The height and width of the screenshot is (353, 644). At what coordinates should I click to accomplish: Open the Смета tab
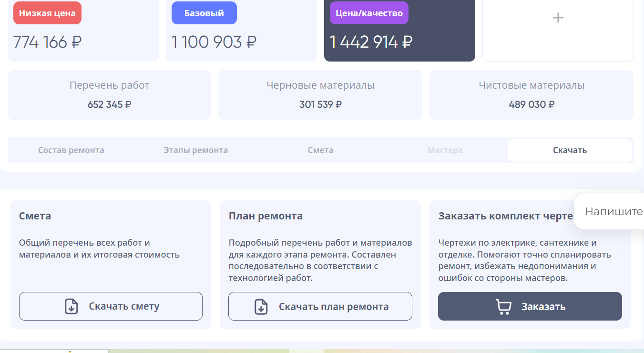click(x=320, y=150)
